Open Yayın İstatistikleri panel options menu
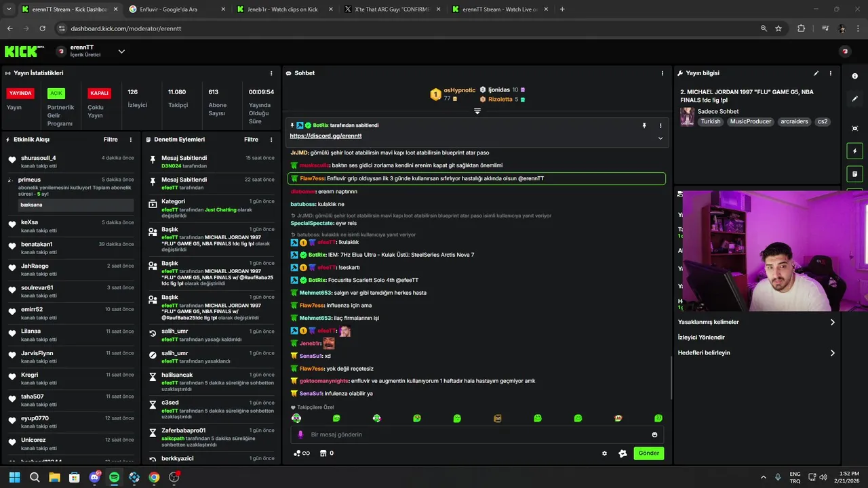This screenshot has width=868, height=488. [271, 73]
